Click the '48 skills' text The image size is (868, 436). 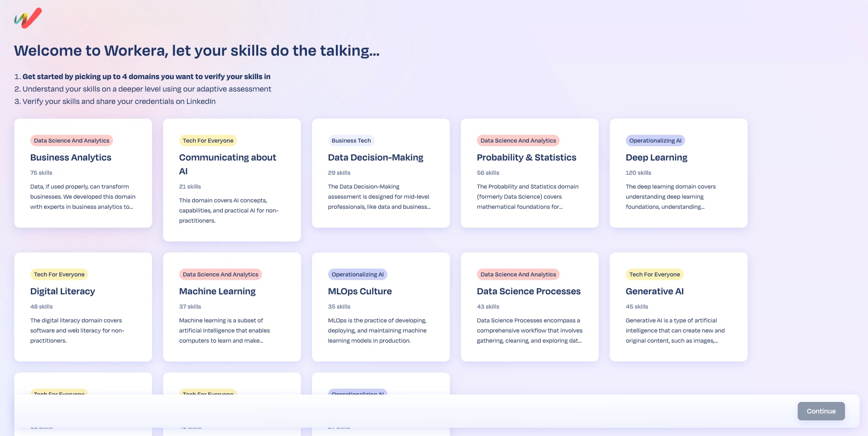pyautogui.click(x=41, y=307)
